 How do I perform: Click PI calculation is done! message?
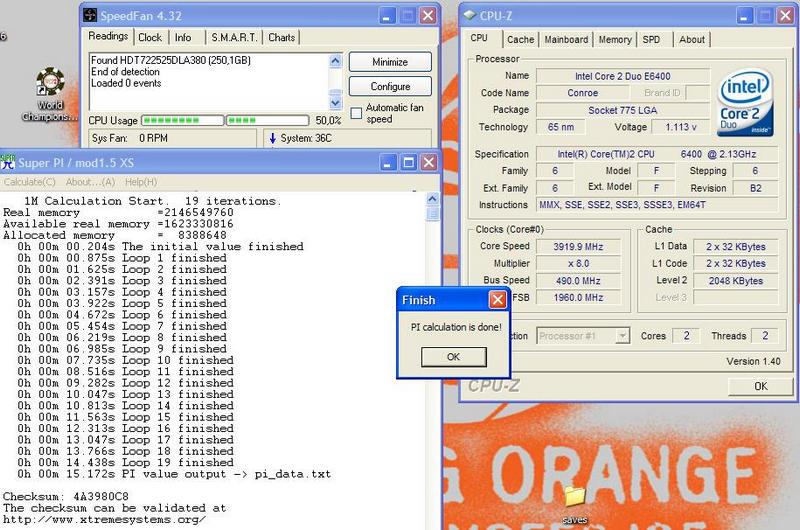click(456, 327)
